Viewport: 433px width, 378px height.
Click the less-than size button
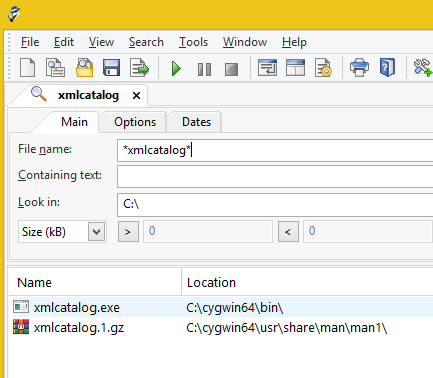pos(288,231)
